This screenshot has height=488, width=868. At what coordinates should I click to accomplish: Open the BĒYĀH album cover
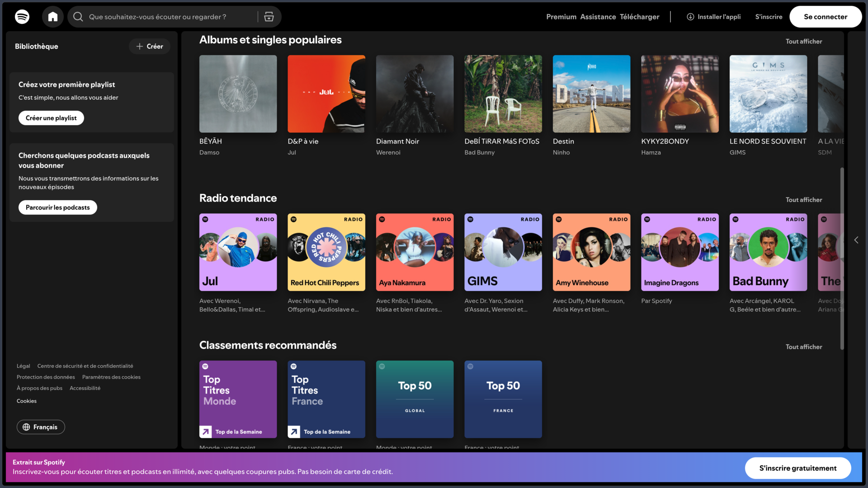(x=238, y=94)
